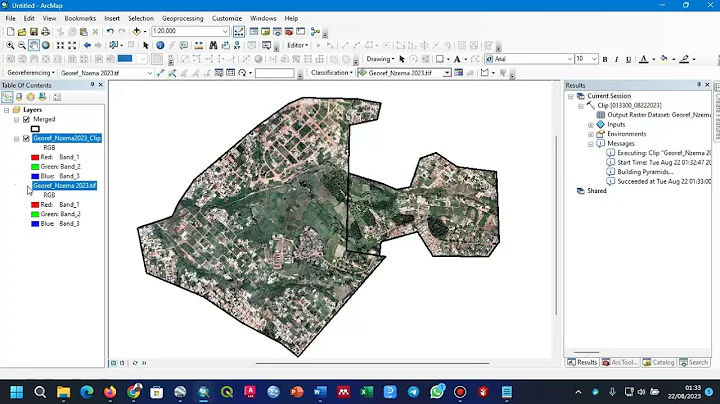Image resolution: width=720 pixels, height=404 pixels.
Task: Open Firefox from the taskbar
Action: point(110,392)
